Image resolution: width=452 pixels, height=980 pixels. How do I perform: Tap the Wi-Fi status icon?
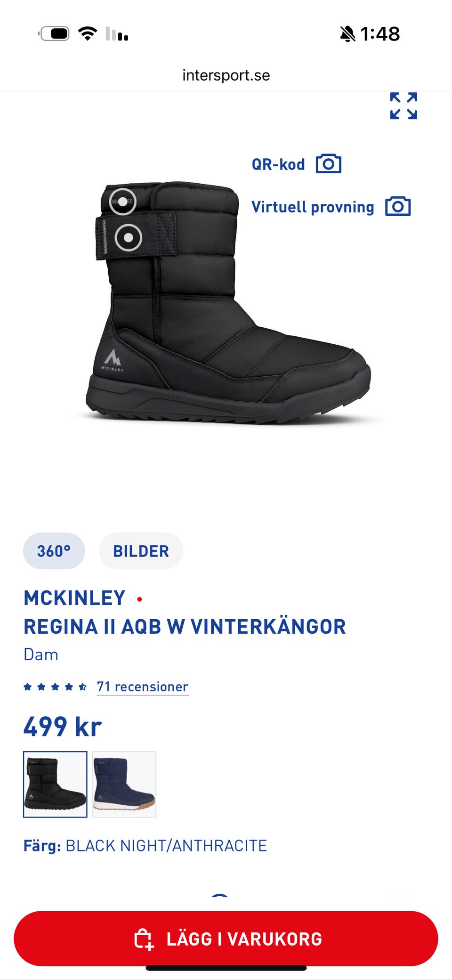[x=88, y=33]
